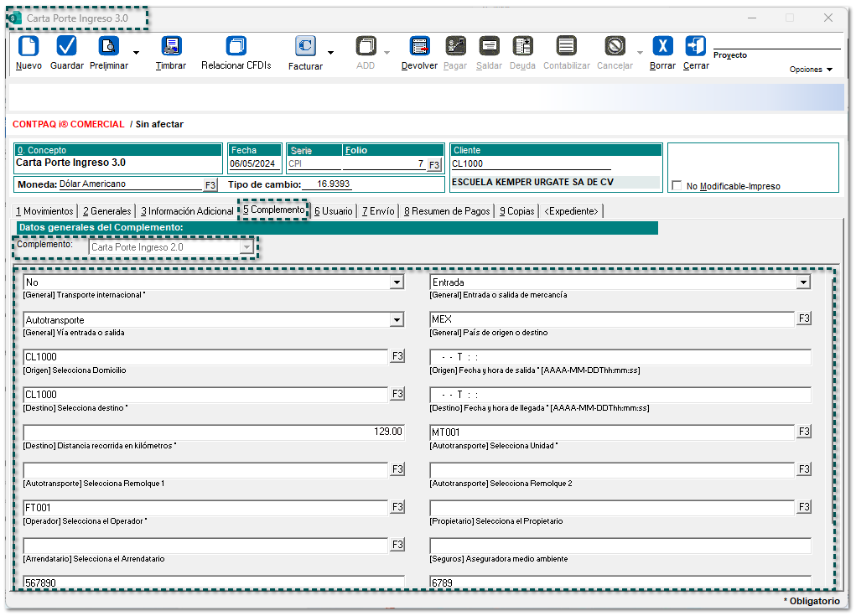
Task: Click the Cerrar door icon
Action: click(x=695, y=47)
